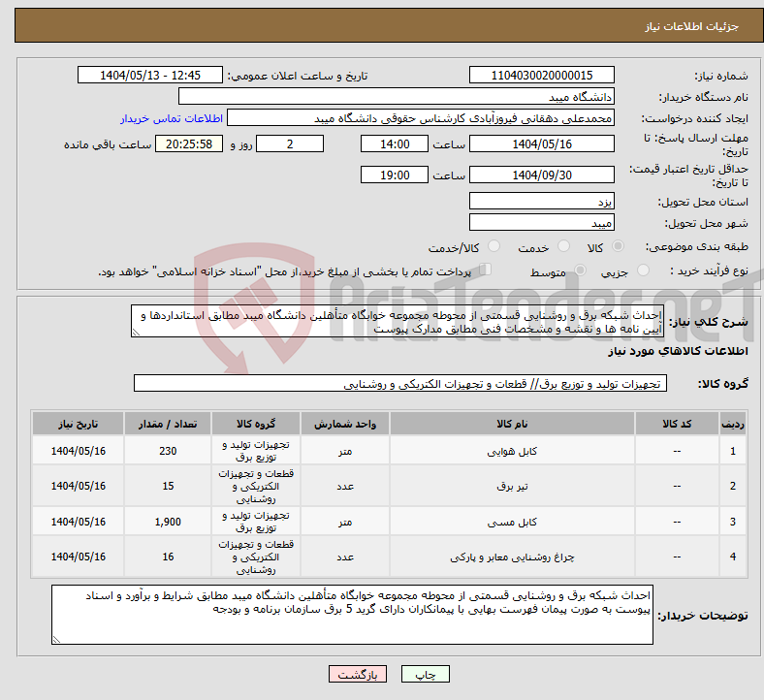Open اطلاعات تماس خریدار link
Viewport: 764px width, 700px height.
click(172, 118)
